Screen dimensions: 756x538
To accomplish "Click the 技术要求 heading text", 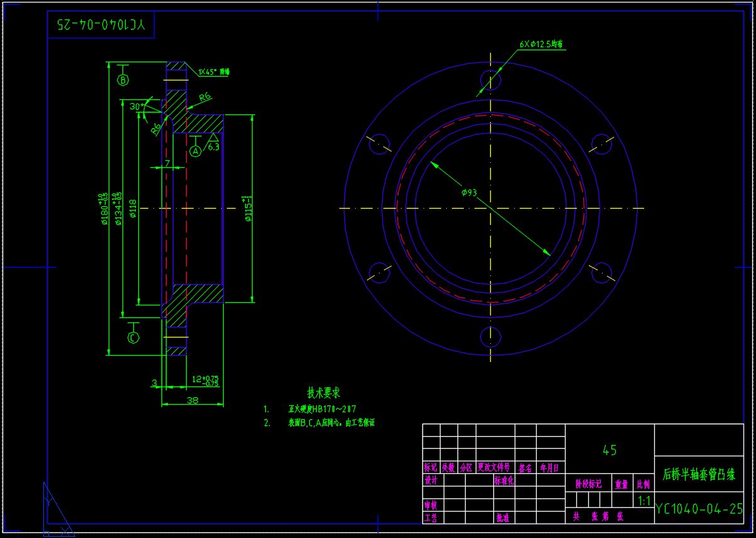I will (x=323, y=393).
